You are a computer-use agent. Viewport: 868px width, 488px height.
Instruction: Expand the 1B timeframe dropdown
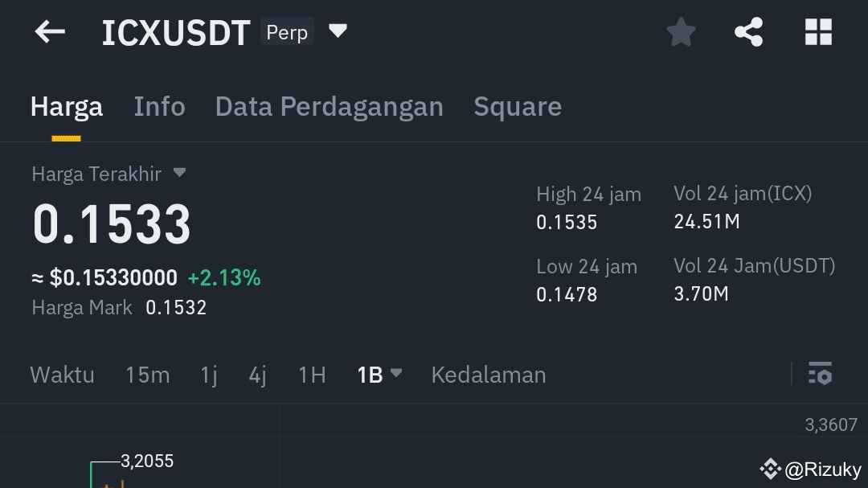point(395,373)
